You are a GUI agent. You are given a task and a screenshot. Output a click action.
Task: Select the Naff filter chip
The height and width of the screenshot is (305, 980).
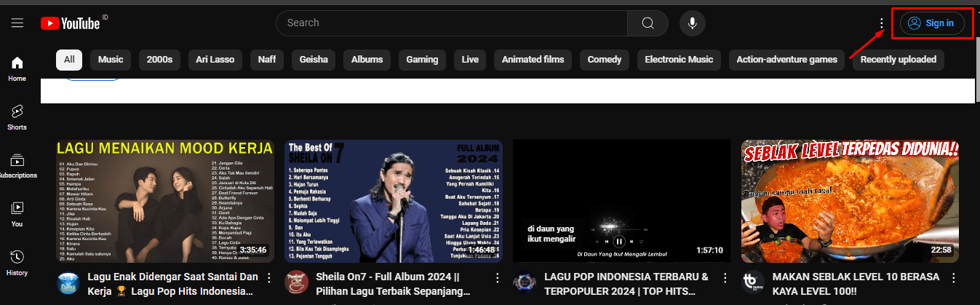coord(267,60)
